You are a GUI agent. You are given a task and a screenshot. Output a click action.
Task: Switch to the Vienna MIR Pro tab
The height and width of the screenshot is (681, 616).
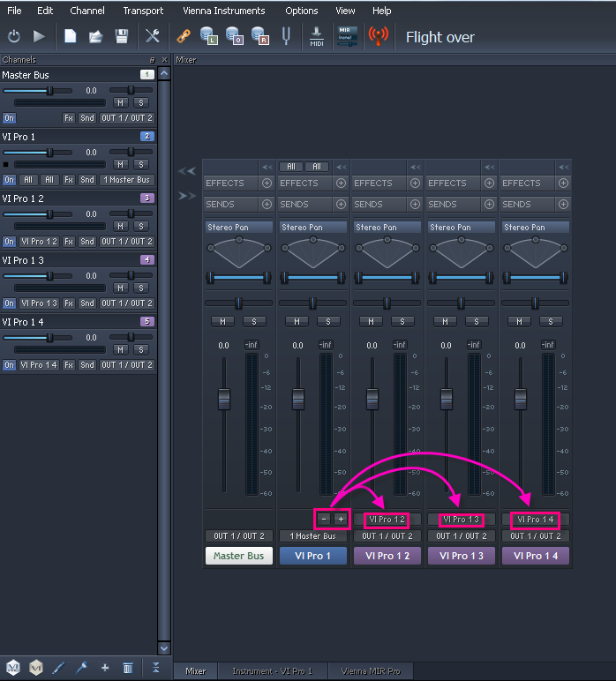(x=371, y=671)
